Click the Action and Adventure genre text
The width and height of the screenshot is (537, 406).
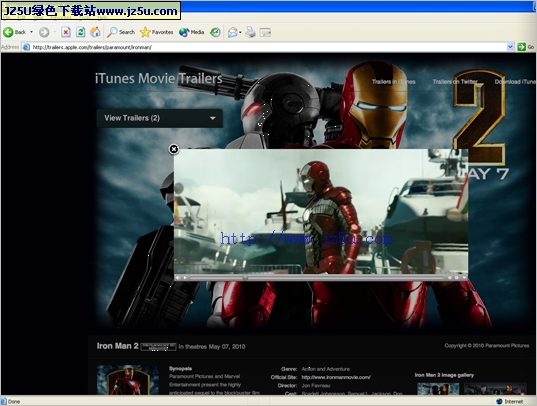(x=326, y=369)
